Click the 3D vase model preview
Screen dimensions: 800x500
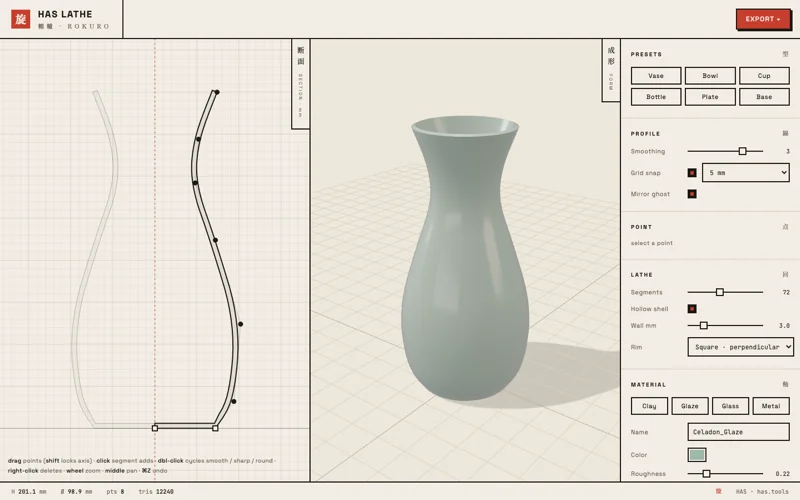pyautogui.click(x=465, y=258)
